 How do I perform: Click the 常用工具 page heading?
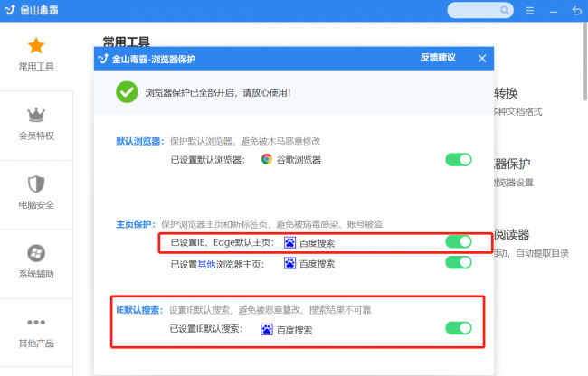click(127, 42)
